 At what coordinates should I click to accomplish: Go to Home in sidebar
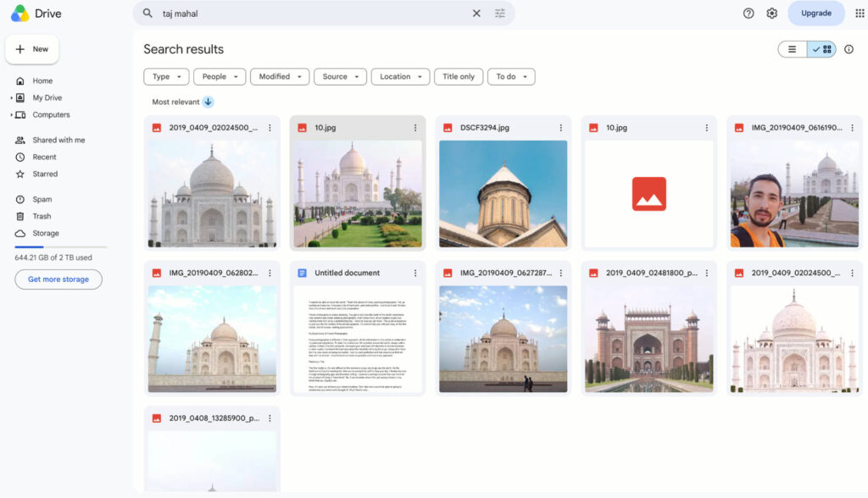pyautogui.click(x=42, y=80)
